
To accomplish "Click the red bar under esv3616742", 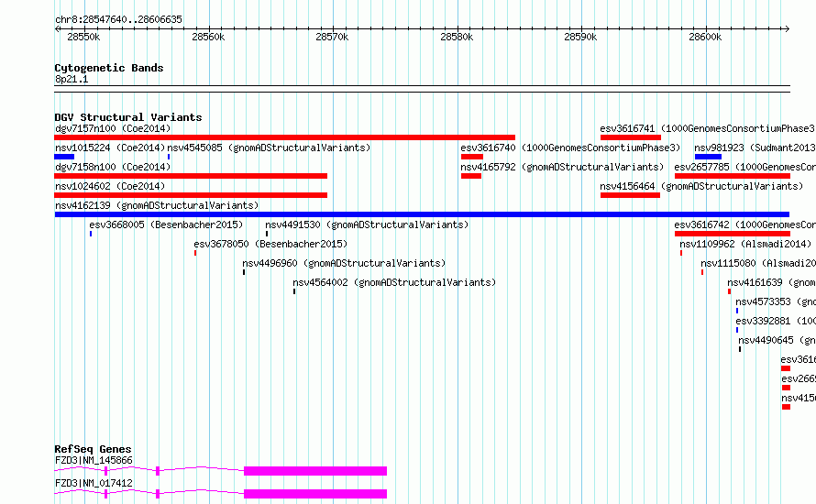I will [733, 234].
